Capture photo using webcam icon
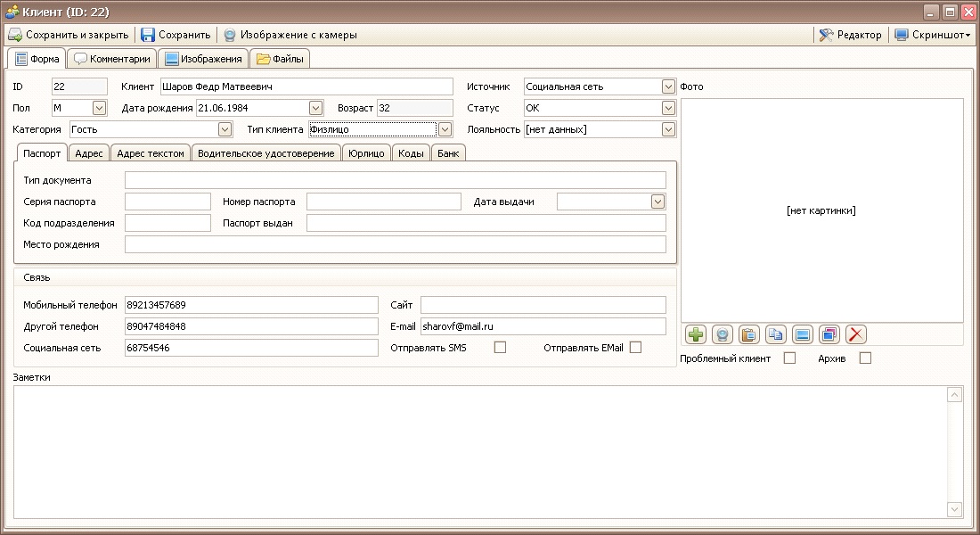Viewport: 980px width, 535px height. click(x=723, y=334)
